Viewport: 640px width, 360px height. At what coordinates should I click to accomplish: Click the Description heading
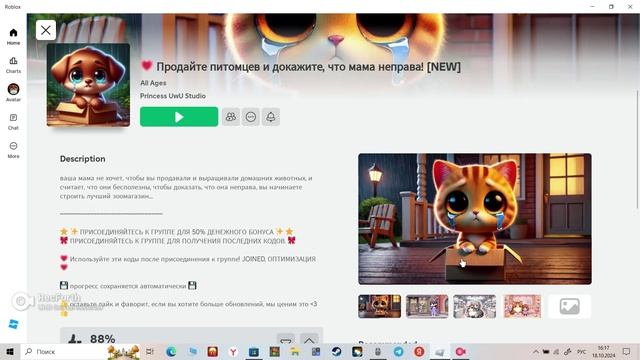[x=82, y=159]
